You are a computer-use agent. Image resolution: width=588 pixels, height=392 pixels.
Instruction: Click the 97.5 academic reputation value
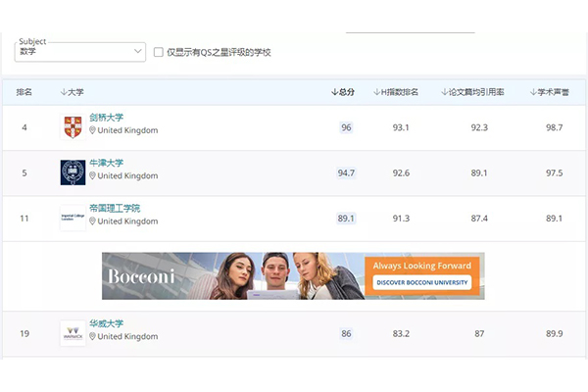click(x=555, y=172)
